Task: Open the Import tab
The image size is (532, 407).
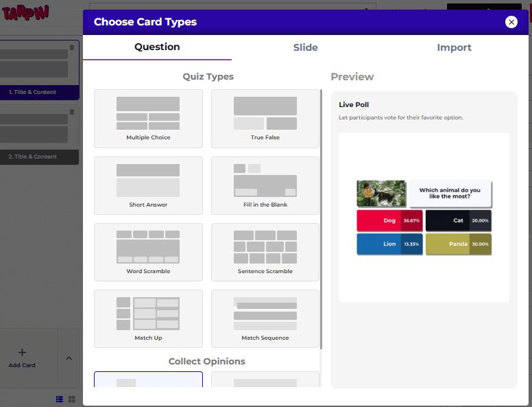Action: click(x=454, y=48)
